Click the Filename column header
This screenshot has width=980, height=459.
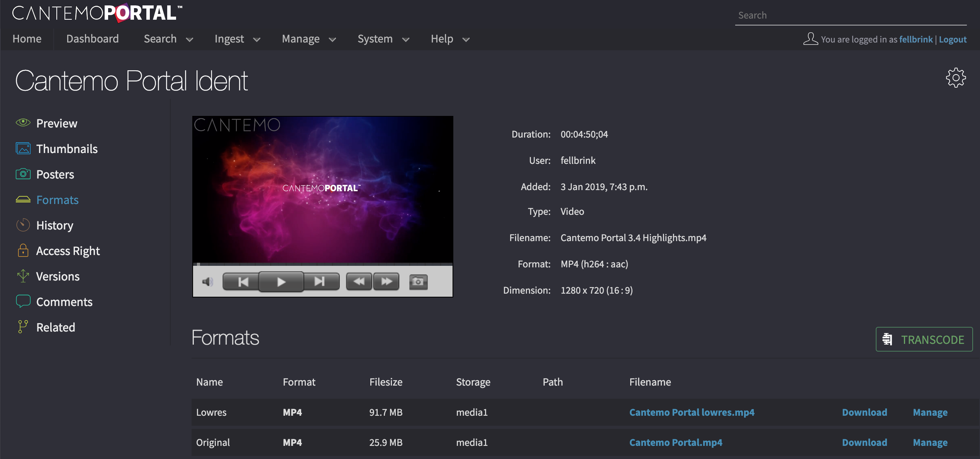click(x=650, y=382)
